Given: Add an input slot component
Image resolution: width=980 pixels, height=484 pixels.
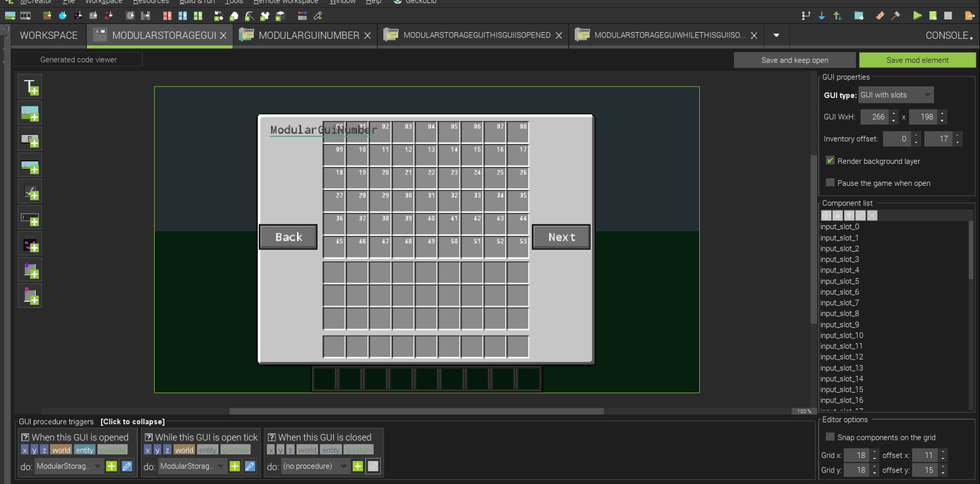Looking at the screenshot, I should [x=30, y=270].
